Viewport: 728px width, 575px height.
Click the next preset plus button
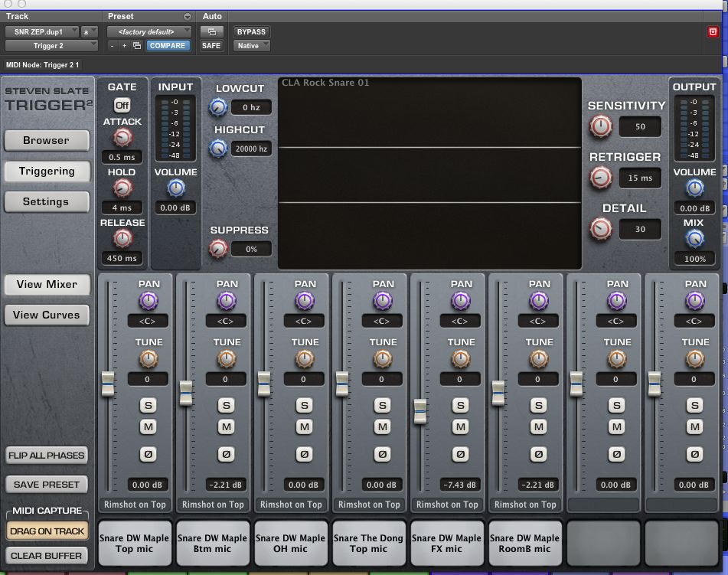click(x=124, y=45)
